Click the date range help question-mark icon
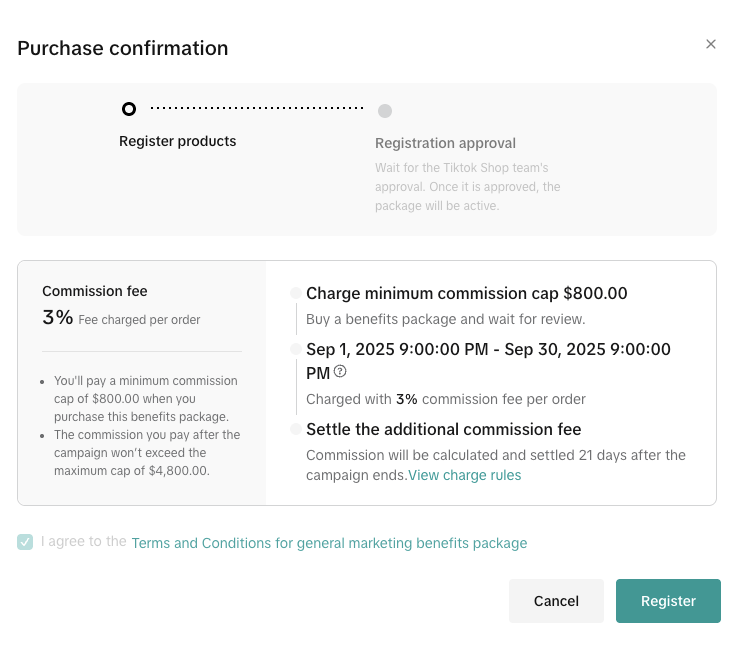Image resolution: width=739 pixels, height=646 pixels. (340, 372)
